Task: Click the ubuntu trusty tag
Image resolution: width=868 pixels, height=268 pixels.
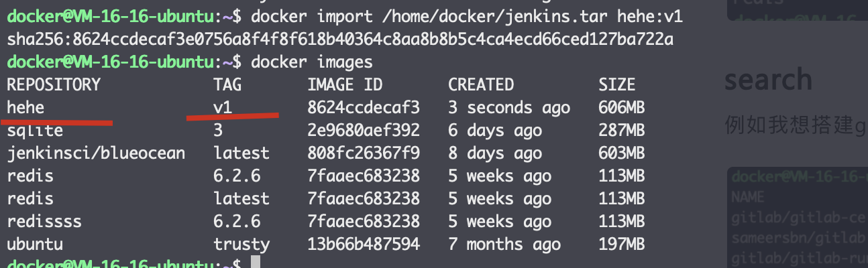Action: click(241, 244)
